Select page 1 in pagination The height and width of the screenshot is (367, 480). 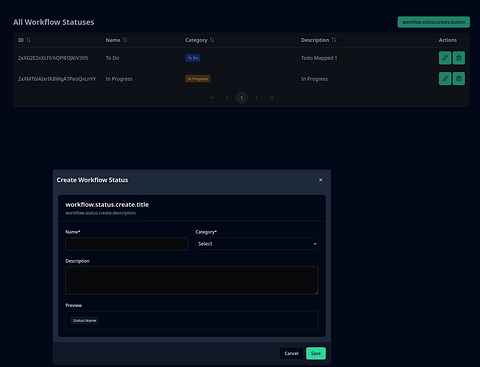click(x=242, y=98)
